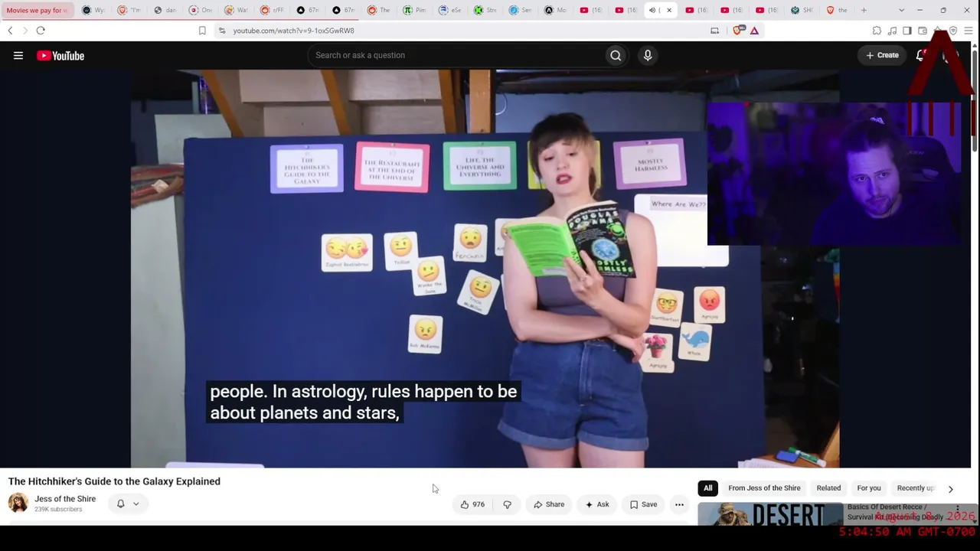Open a new browser tab

(x=864, y=10)
